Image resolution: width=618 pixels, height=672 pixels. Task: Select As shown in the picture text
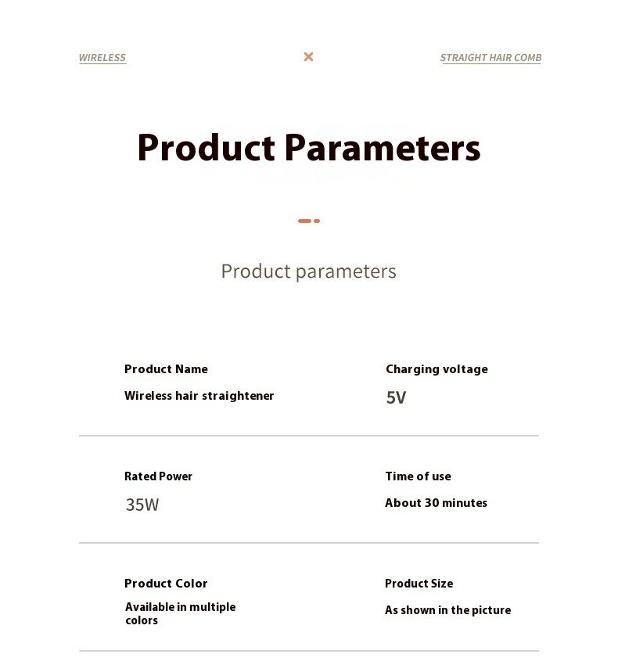(447, 610)
